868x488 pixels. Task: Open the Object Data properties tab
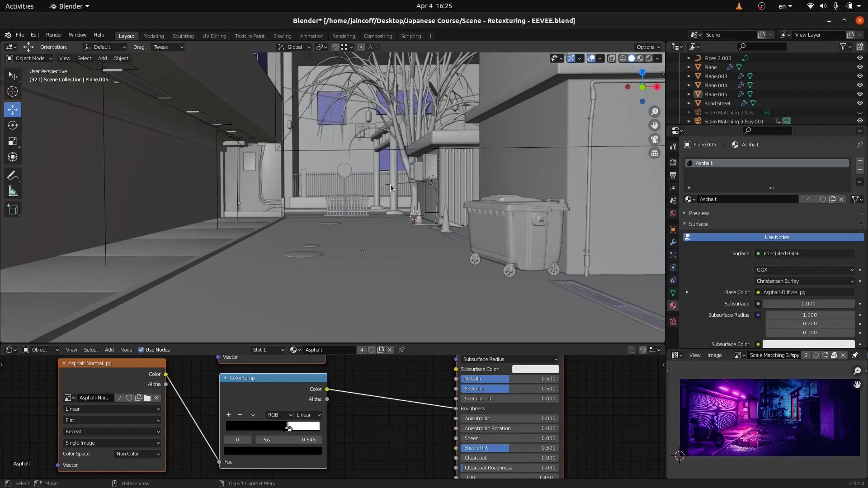pyautogui.click(x=673, y=293)
